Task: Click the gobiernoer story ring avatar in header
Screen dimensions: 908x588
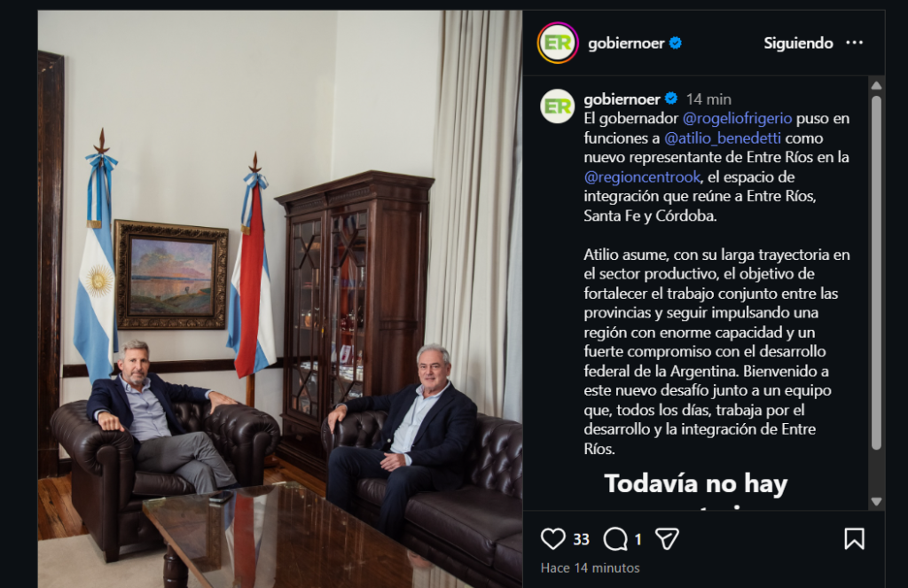Action: (x=558, y=43)
